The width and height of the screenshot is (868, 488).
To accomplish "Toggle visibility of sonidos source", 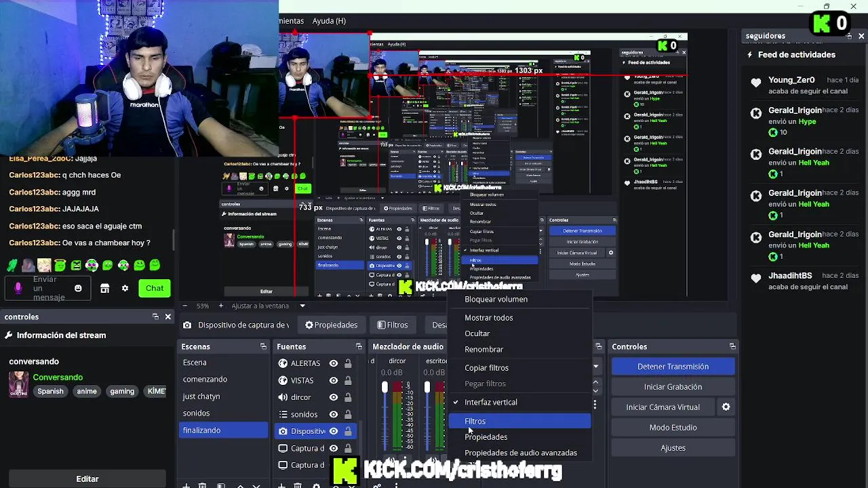I will point(334,414).
